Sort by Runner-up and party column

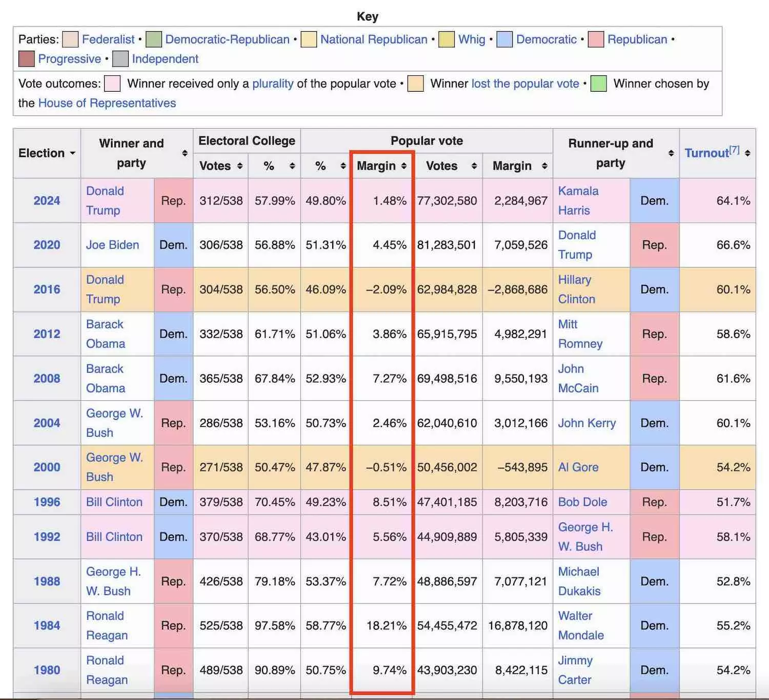[x=671, y=153]
